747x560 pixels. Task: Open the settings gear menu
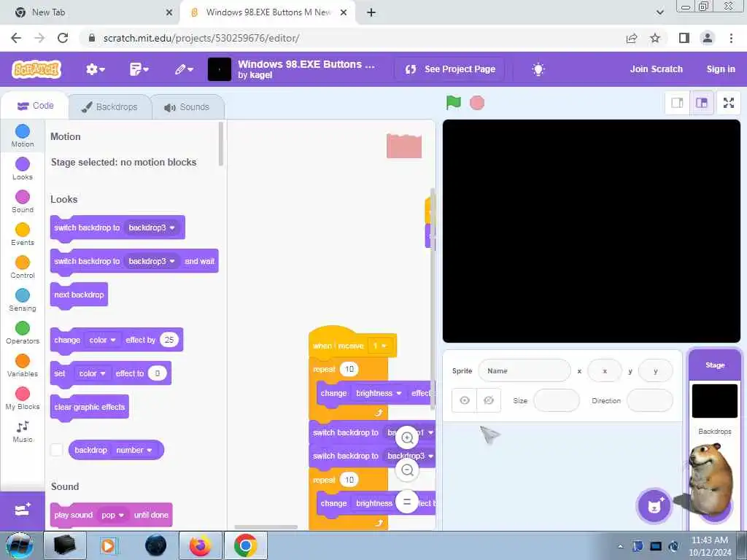tap(95, 69)
